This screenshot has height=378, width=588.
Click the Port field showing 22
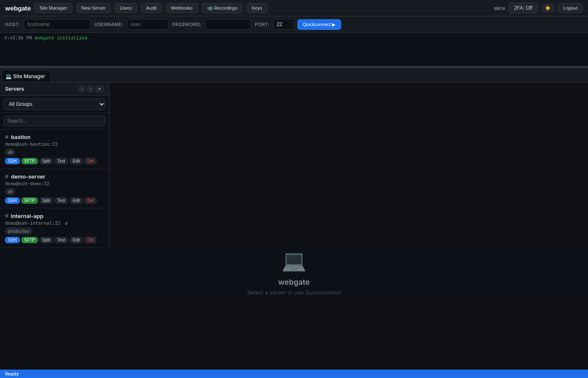pos(283,24)
